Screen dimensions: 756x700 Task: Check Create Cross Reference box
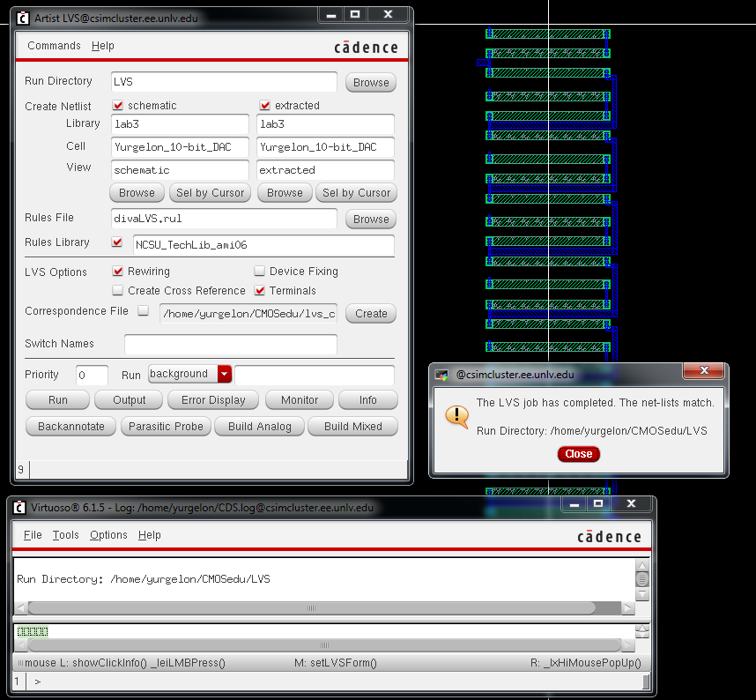pos(118,291)
